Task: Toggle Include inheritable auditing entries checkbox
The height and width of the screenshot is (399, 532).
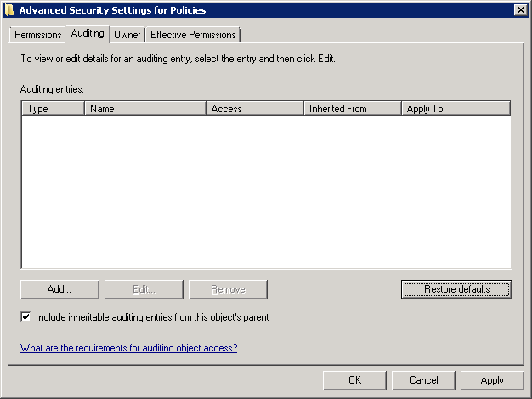Action: click(x=25, y=317)
